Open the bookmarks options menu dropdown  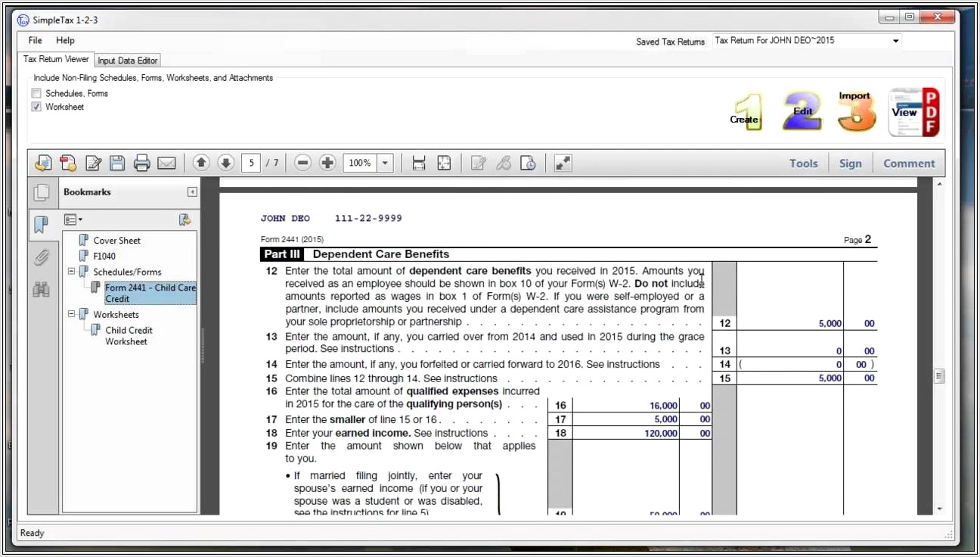click(x=73, y=219)
